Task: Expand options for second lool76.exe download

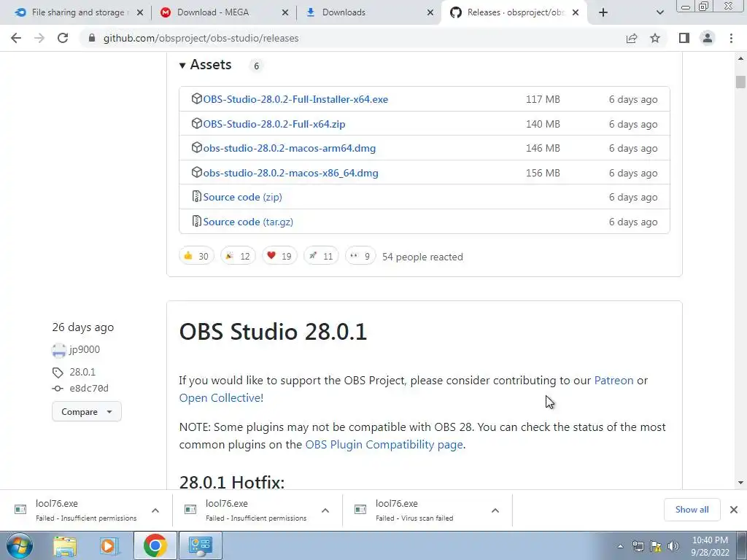Action: (x=325, y=510)
